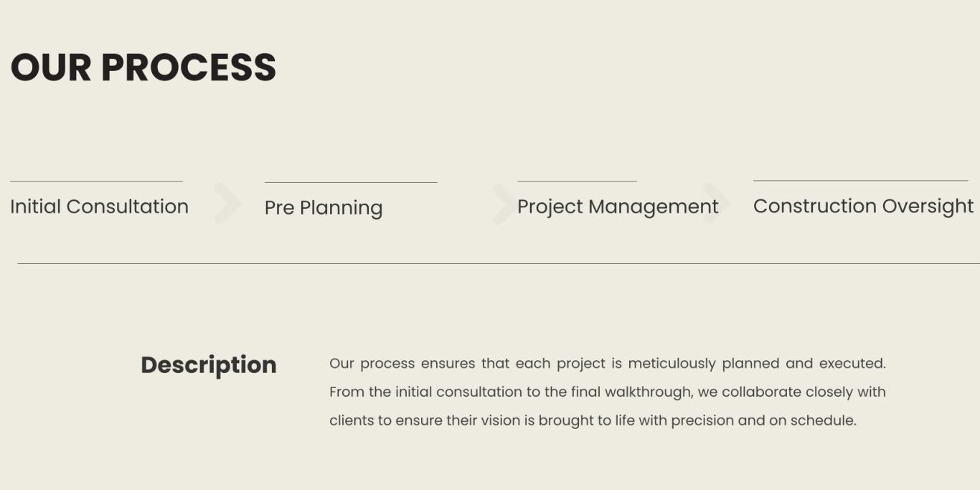Click the line starting 'From the initial consultation'
This screenshot has width=980, height=490.
click(608, 392)
